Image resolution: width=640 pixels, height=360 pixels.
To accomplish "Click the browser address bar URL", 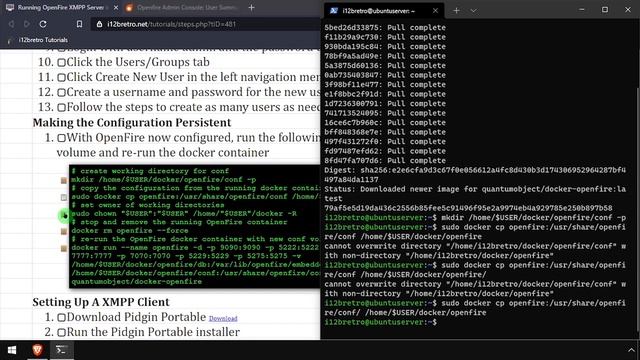I will (x=171, y=24).
